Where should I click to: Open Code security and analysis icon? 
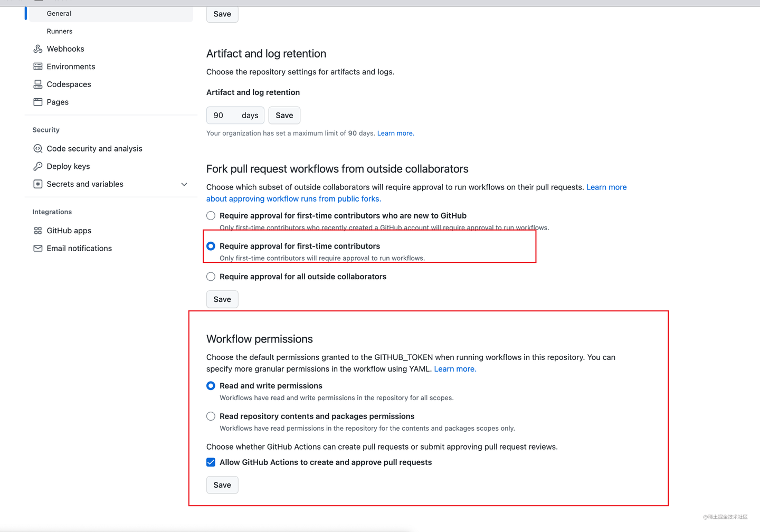point(37,148)
